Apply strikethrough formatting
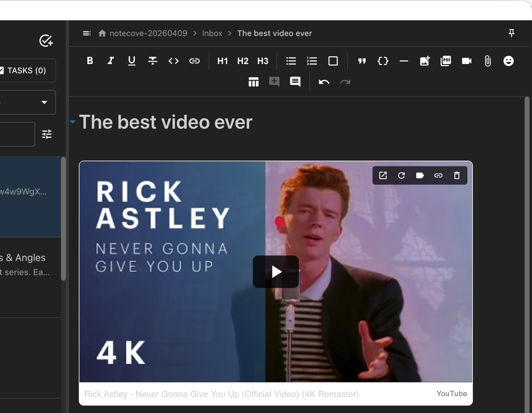This screenshot has height=413, width=532. click(x=153, y=61)
